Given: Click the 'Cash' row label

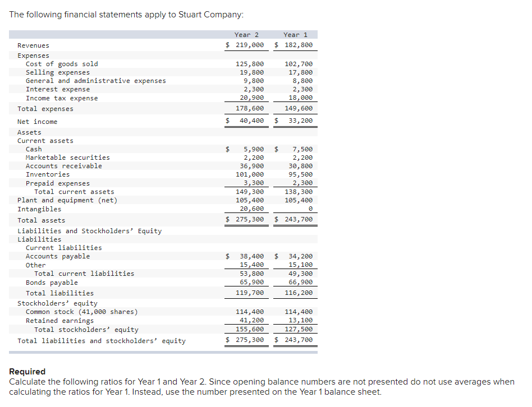Looking at the screenshot, I should [34, 150].
